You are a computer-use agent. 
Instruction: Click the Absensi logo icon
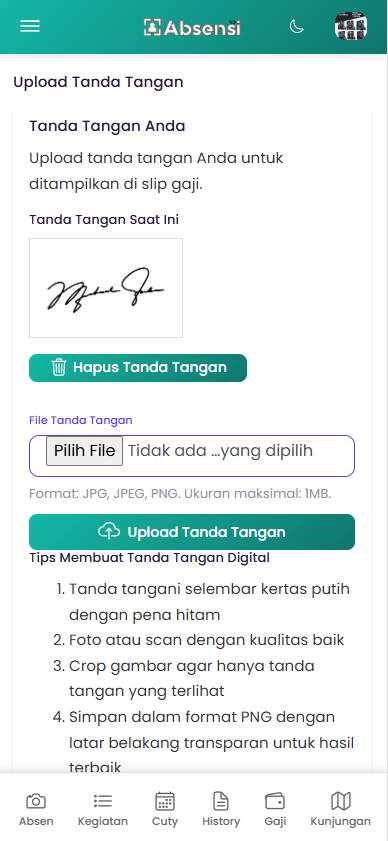point(152,27)
